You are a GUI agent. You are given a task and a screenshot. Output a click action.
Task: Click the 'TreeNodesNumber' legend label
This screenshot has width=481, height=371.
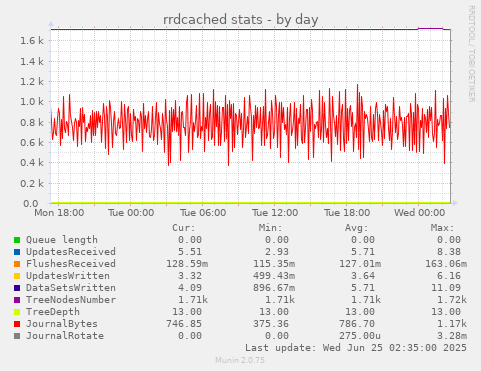coord(71,300)
